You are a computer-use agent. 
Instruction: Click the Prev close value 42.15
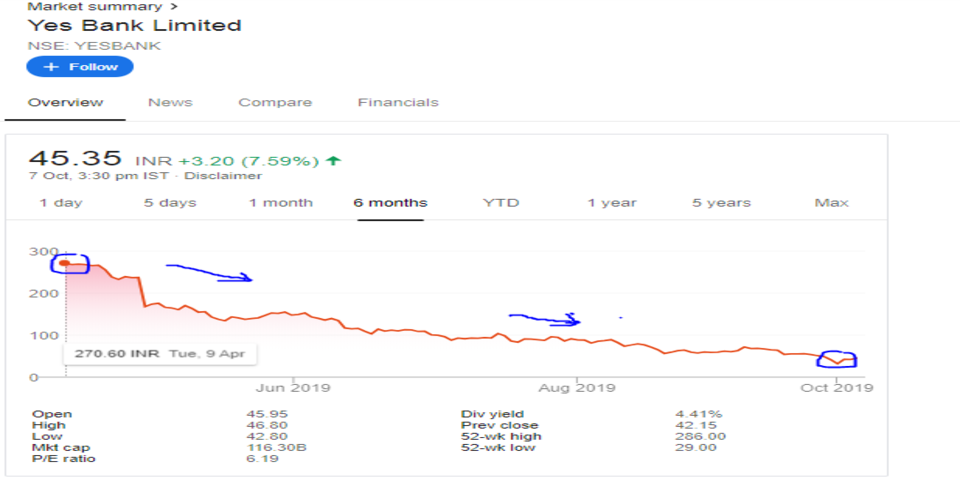[695, 426]
